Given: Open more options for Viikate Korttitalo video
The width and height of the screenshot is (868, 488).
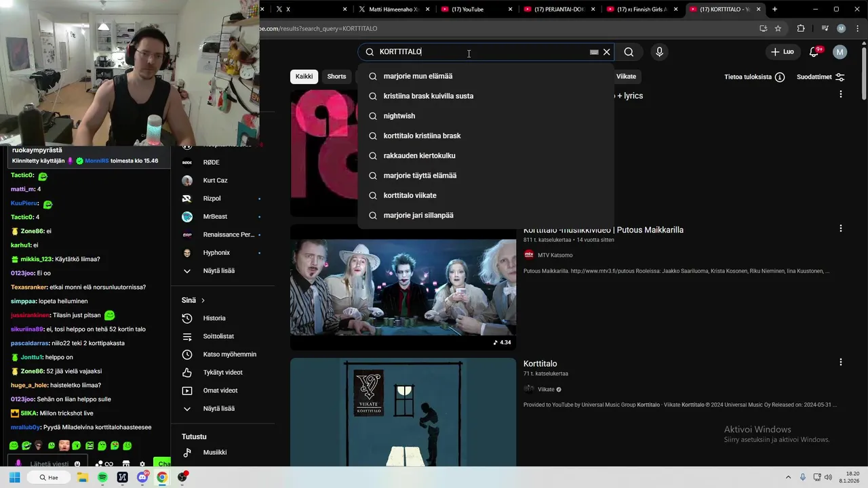Looking at the screenshot, I should (x=841, y=363).
